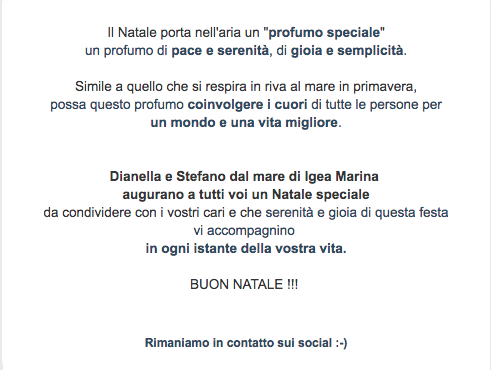Screen dimensions: 491x370
Task: Click "un mondo e una vita migliore"
Action: coord(244,123)
